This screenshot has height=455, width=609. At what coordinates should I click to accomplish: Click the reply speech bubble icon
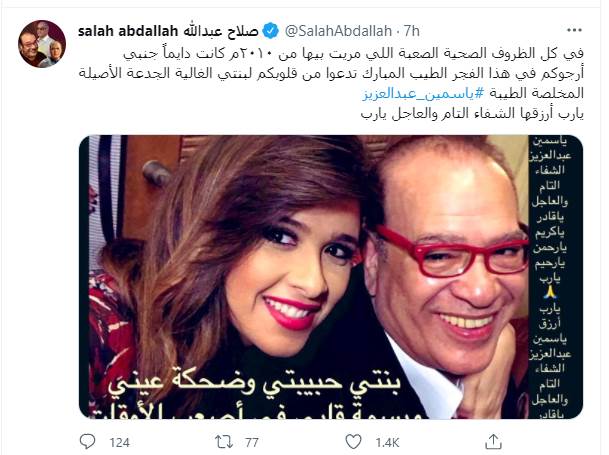click(87, 441)
